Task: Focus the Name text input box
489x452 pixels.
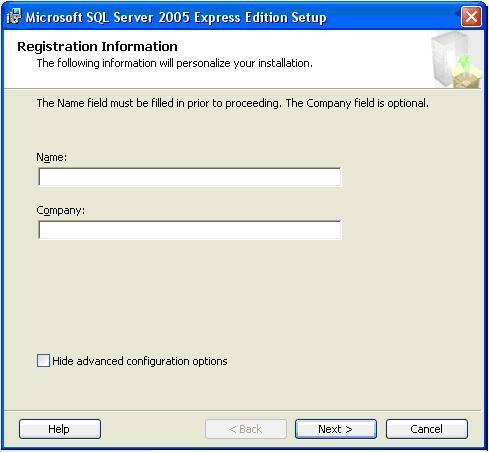Action: pyautogui.click(x=190, y=177)
